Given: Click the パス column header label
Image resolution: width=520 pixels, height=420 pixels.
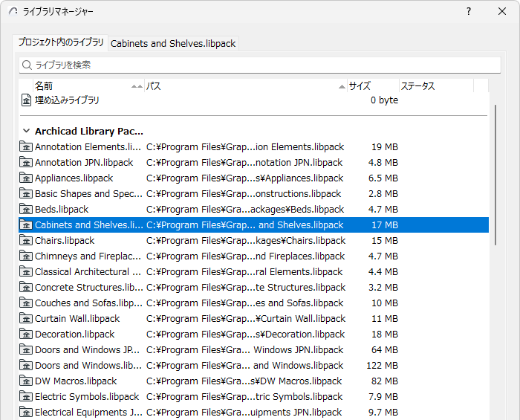Looking at the screenshot, I should [154, 86].
